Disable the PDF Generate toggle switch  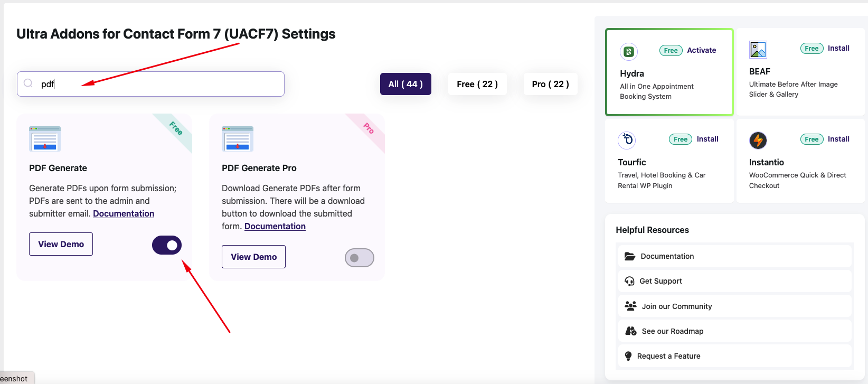[x=167, y=245]
